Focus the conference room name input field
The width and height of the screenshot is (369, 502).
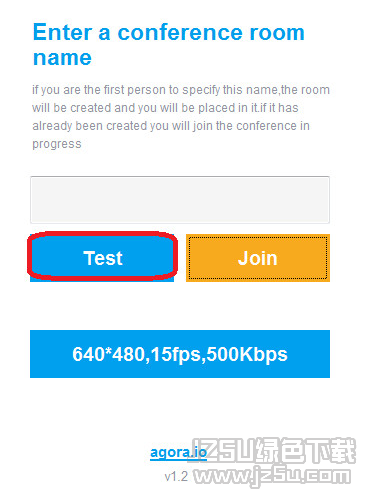point(180,200)
